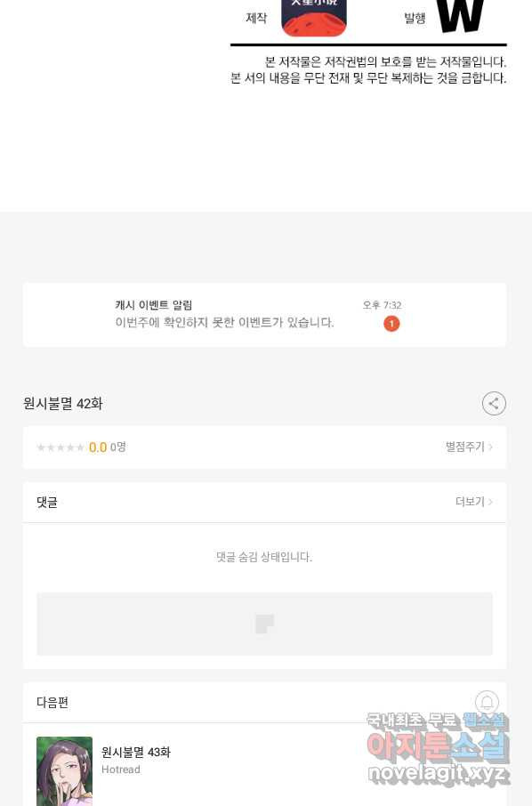Toggle the notification bell for 다음편

click(x=487, y=702)
